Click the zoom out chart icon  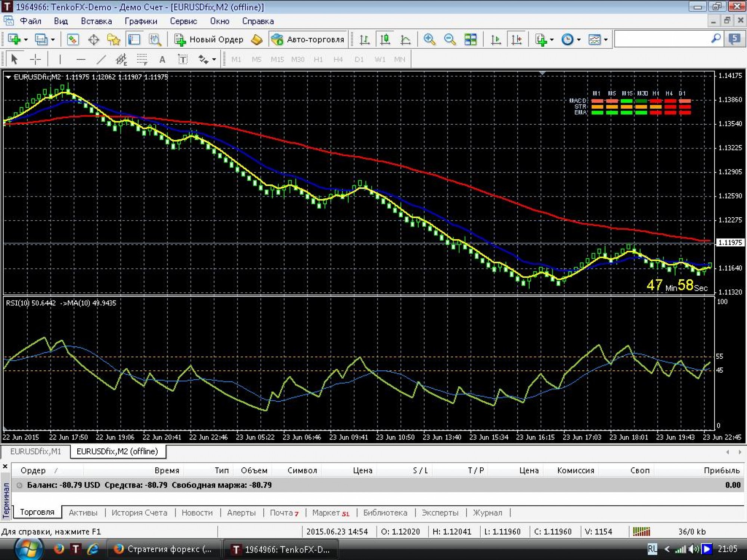click(x=450, y=39)
